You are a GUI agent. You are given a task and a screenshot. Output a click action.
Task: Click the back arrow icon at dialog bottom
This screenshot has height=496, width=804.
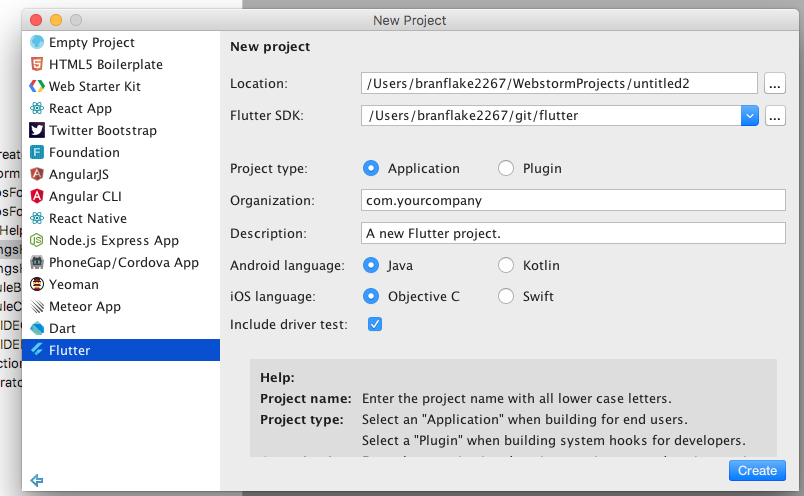37,480
